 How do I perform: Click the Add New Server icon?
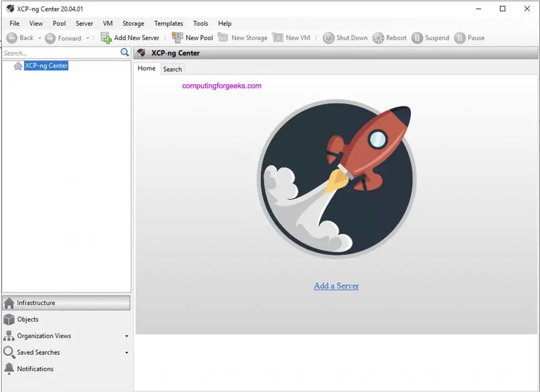(x=105, y=38)
